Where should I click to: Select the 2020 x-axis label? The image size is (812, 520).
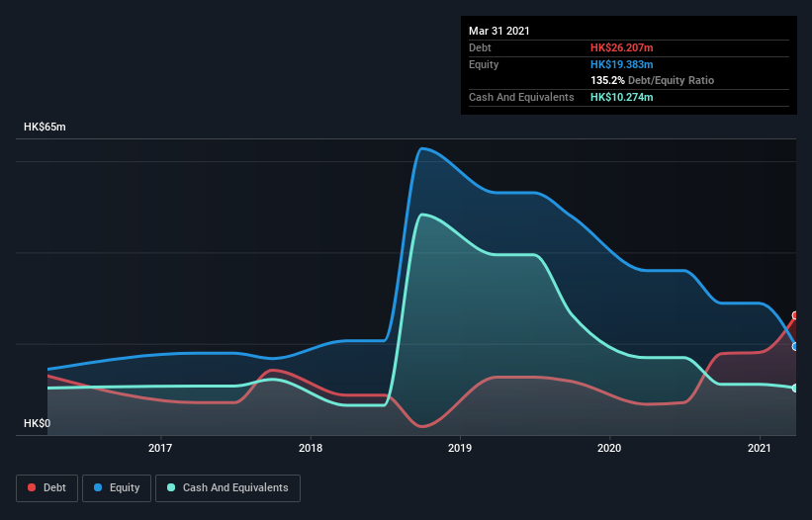click(x=609, y=448)
